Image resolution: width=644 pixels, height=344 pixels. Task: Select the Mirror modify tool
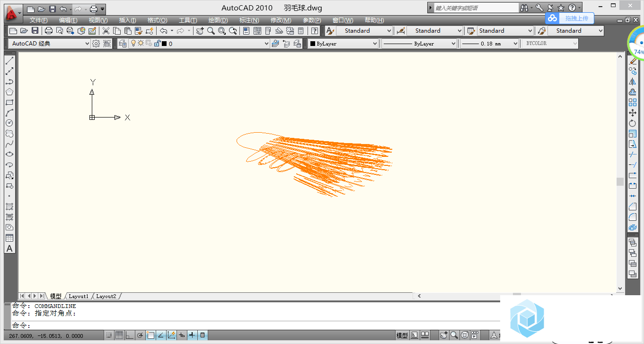coord(633,81)
